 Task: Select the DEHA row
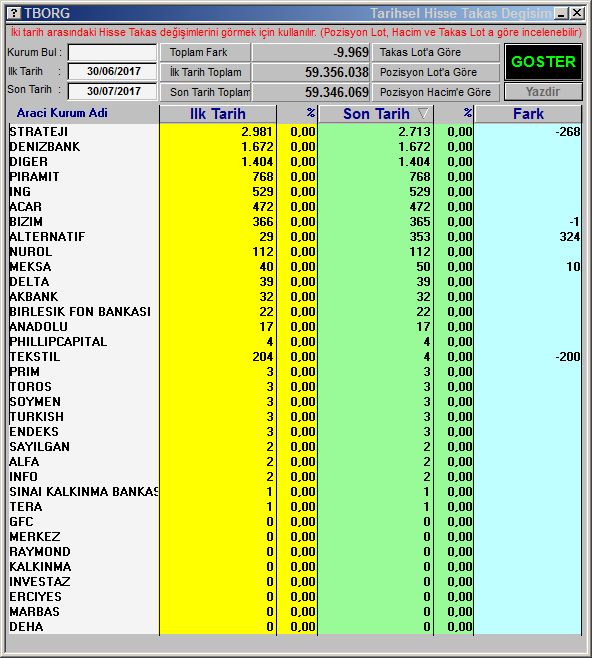295,627
